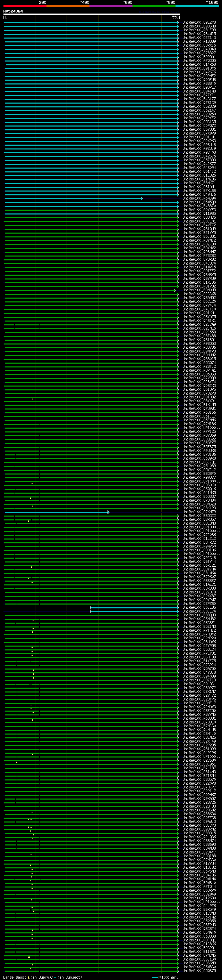The image size is (222, 980).
Task: Click the green ~80% identity legend segment
Action: [x=154, y=7]
